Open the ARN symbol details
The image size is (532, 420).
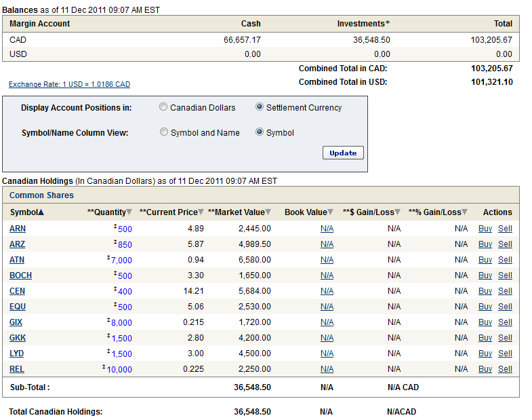(18, 229)
